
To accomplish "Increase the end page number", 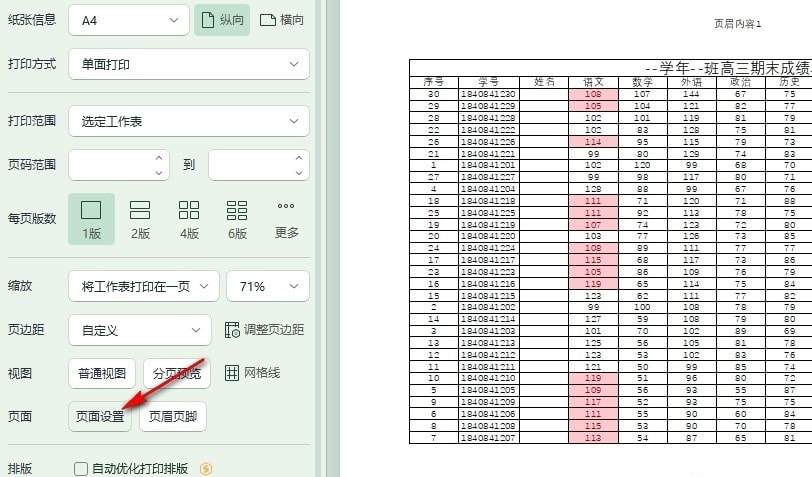I will click(299, 158).
